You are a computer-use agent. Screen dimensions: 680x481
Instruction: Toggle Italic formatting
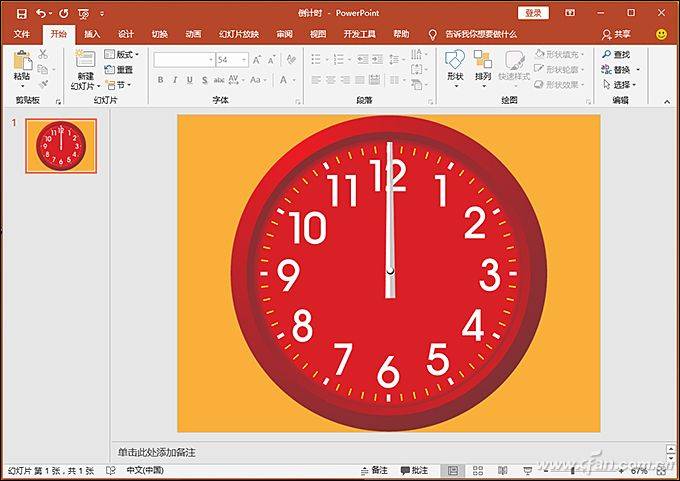click(x=175, y=80)
